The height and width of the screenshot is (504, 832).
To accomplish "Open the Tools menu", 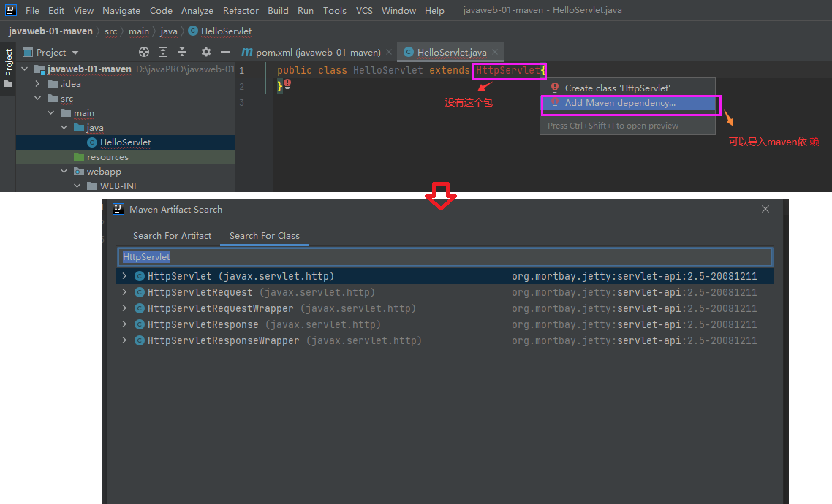I will pyautogui.click(x=334, y=11).
